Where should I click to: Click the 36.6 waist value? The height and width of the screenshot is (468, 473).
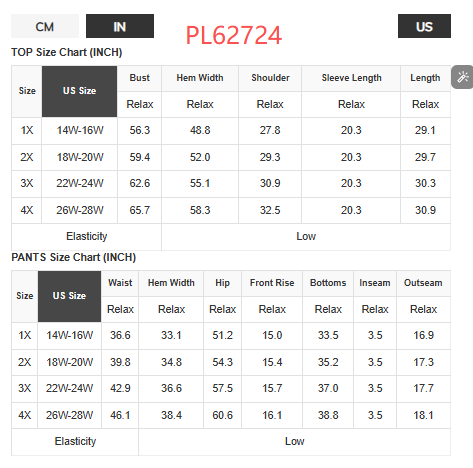pyautogui.click(x=120, y=335)
